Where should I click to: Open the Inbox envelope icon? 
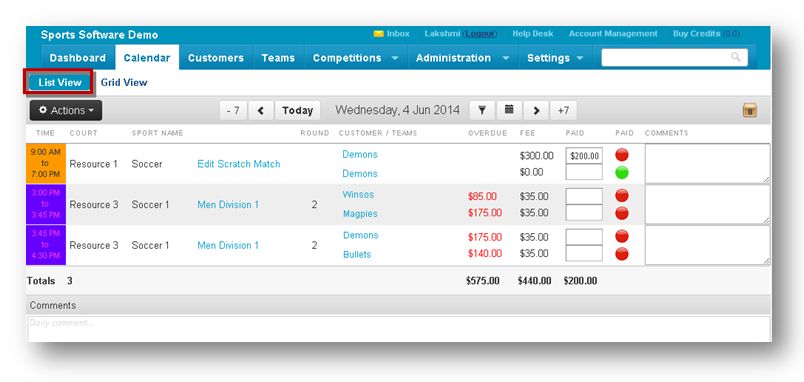(378, 34)
